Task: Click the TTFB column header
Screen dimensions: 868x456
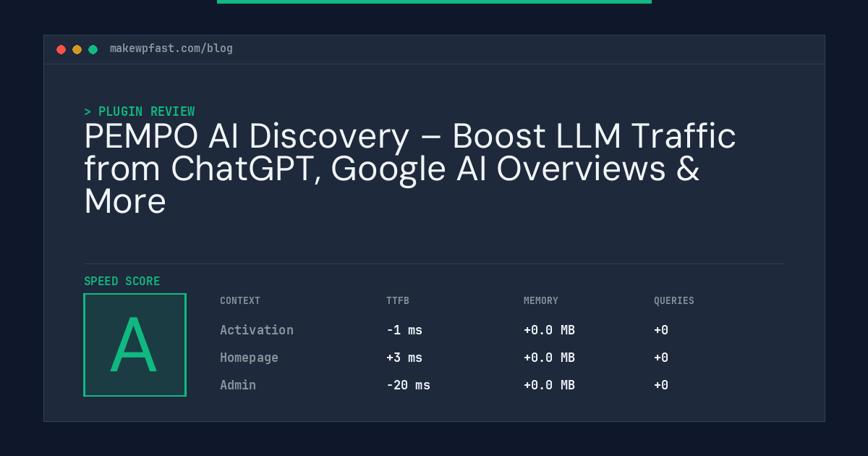Action: (x=398, y=301)
